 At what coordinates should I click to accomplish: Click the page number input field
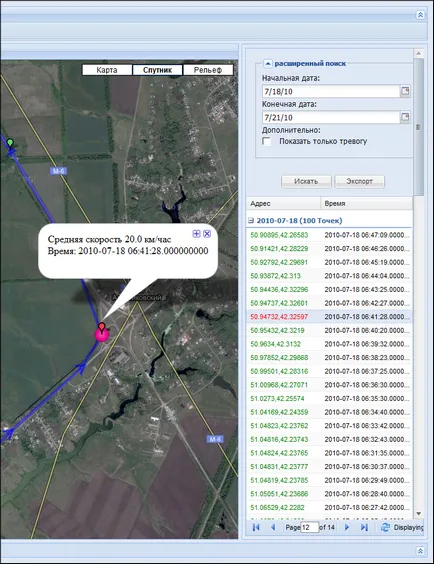[310, 527]
